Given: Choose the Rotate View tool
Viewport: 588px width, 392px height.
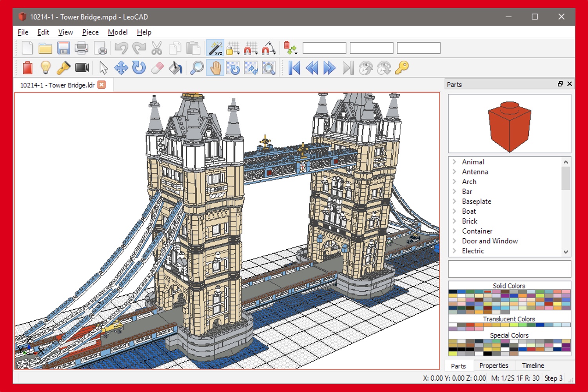Looking at the screenshot, I should [x=233, y=68].
